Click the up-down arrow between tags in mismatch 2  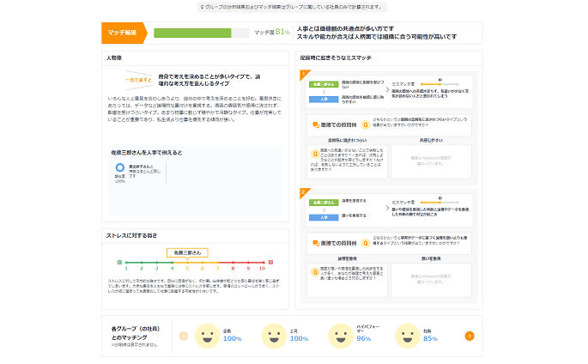[x=324, y=210]
